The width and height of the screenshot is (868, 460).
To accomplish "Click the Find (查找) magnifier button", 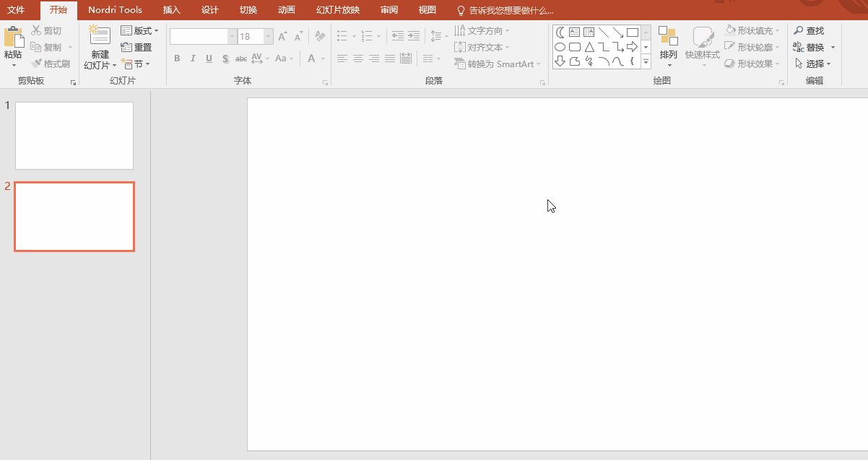I will coord(809,30).
